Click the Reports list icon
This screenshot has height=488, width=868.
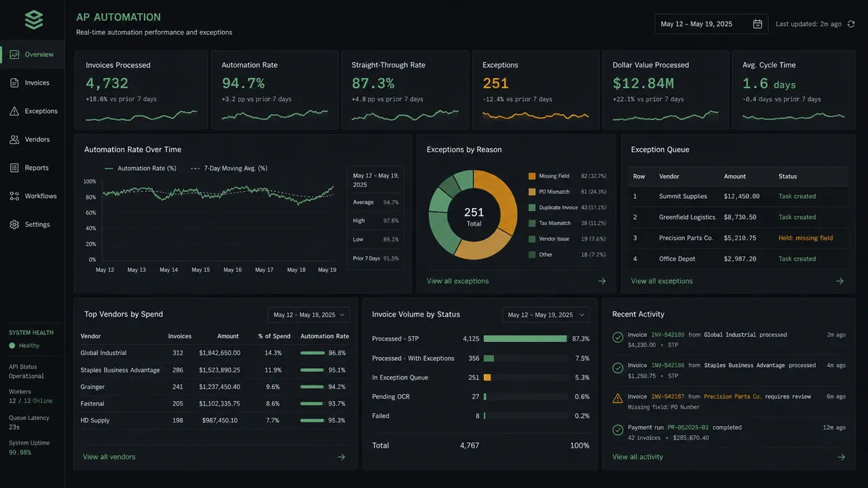(14, 168)
